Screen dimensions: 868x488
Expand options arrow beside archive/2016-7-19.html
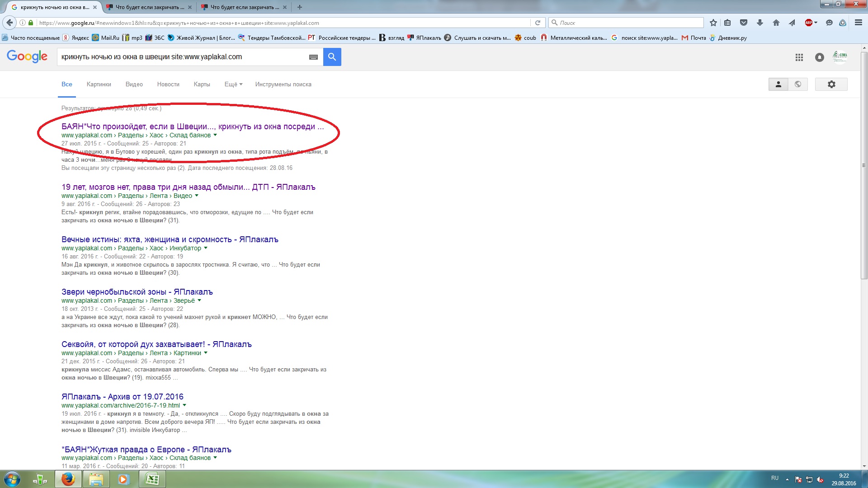tap(184, 405)
